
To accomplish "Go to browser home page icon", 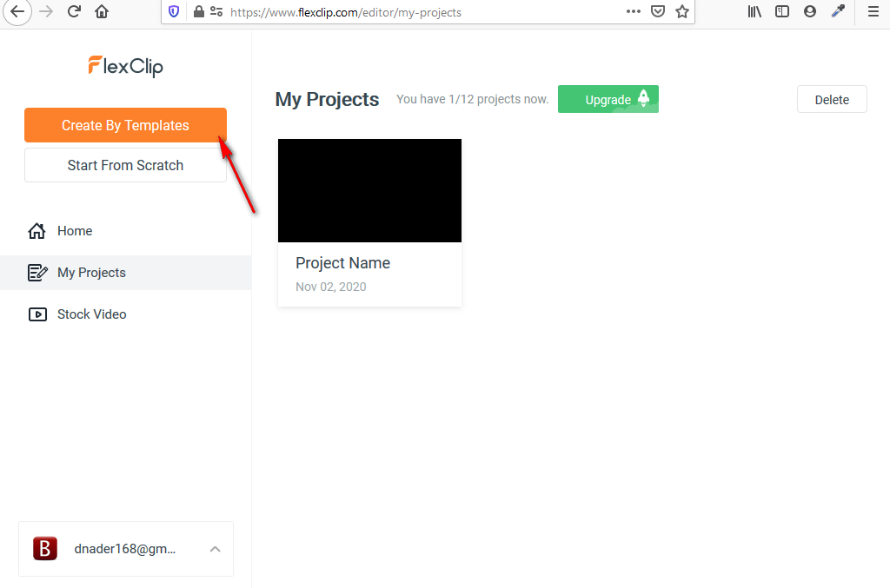I will (102, 11).
